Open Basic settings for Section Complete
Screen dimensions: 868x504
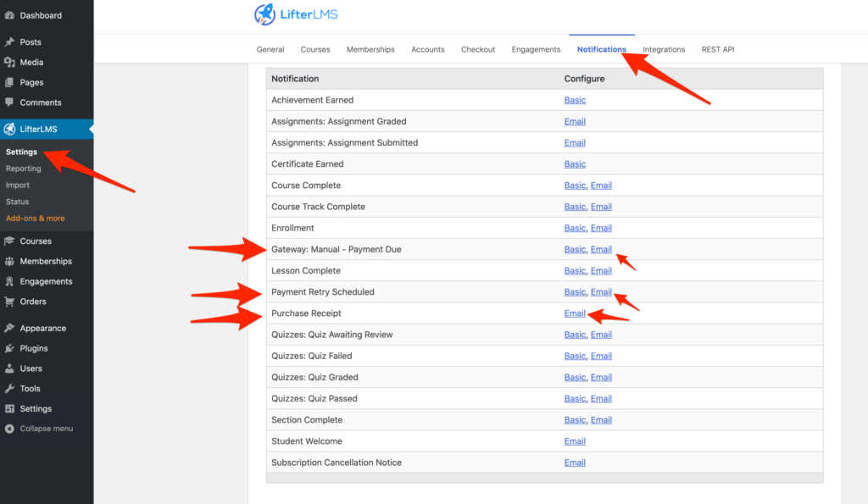point(575,420)
